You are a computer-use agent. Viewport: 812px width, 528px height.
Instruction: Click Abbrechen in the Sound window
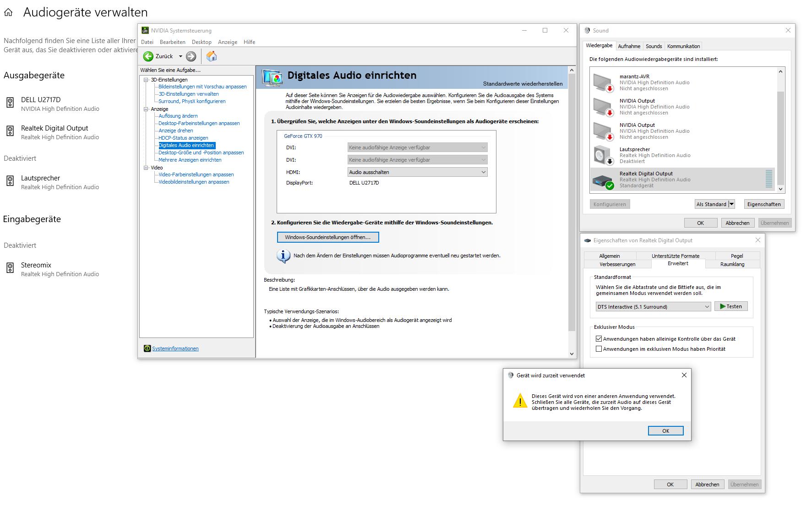click(x=737, y=223)
